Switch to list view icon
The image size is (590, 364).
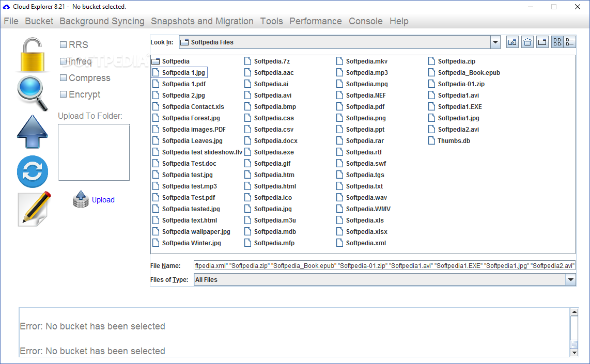tap(557, 42)
